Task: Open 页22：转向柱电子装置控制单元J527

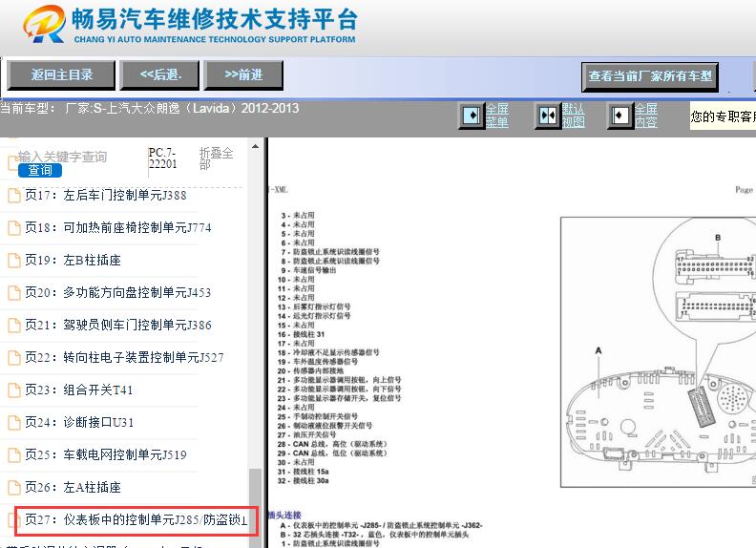Action: [x=124, y=357]
